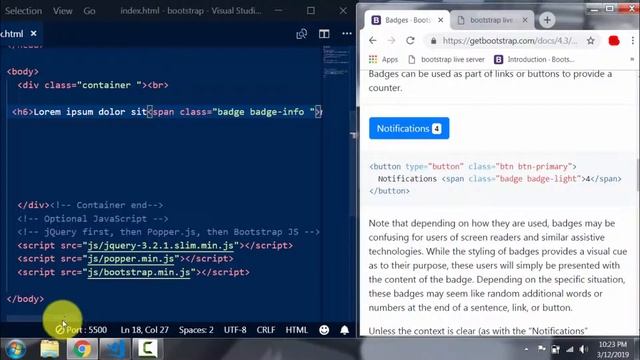This screenshot has height=360, width=640.
Task: Select HTML language mode in status bar
Action: [x=296, y=330]
